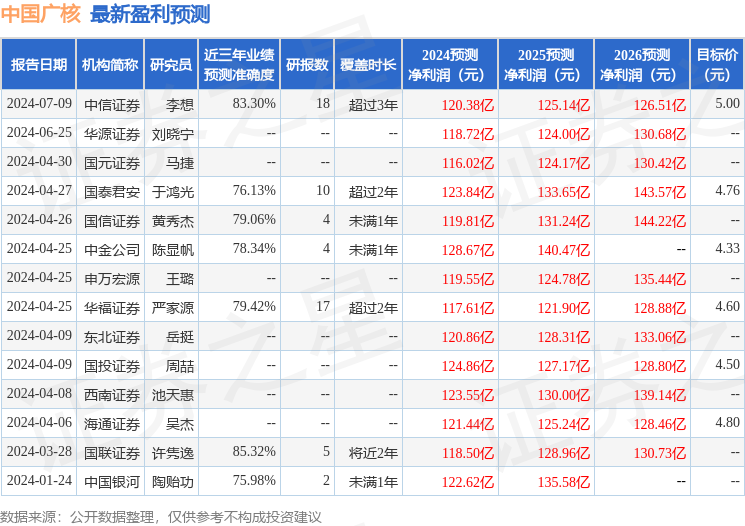This screenshot has width=745, height=526.
Task: Select the 国元证券 institution cell
Action: tap(112, 163)
